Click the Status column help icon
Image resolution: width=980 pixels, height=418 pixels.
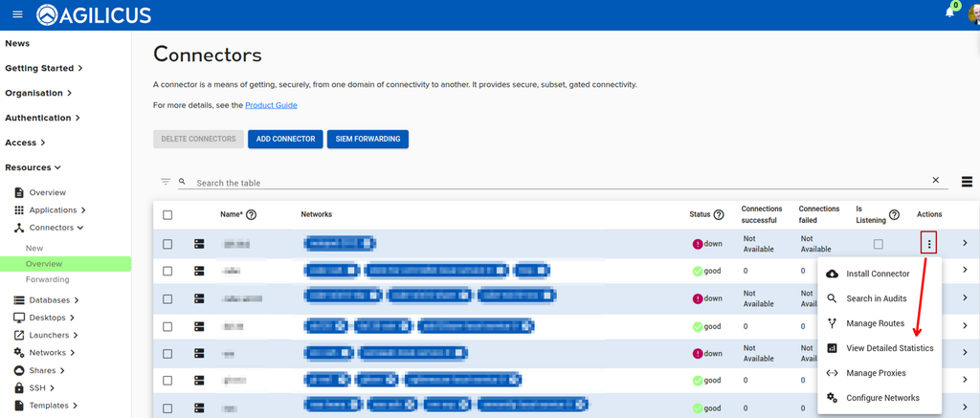[x=719, y=214]
